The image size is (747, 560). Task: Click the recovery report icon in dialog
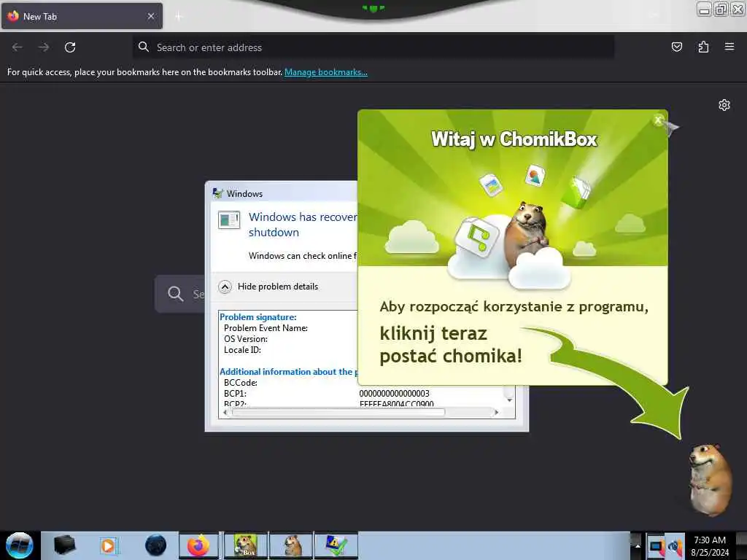[x=229, y=220]
